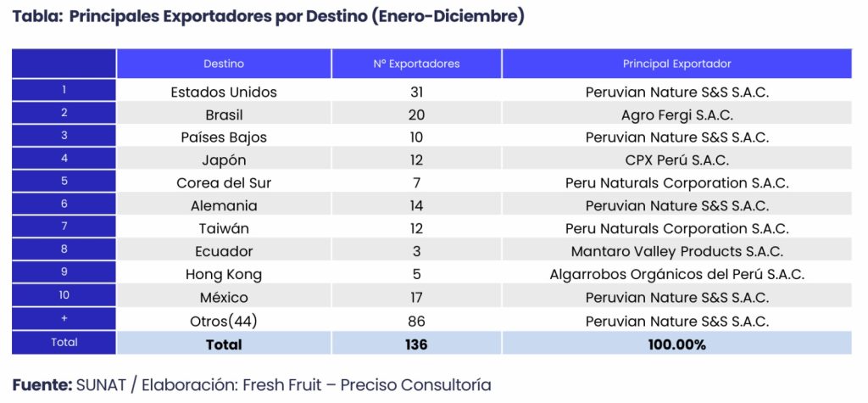Viewport: 868px width, 403px height.
Task: Click the "N° Exportadores" column header
Action: [x=416, y=64]
